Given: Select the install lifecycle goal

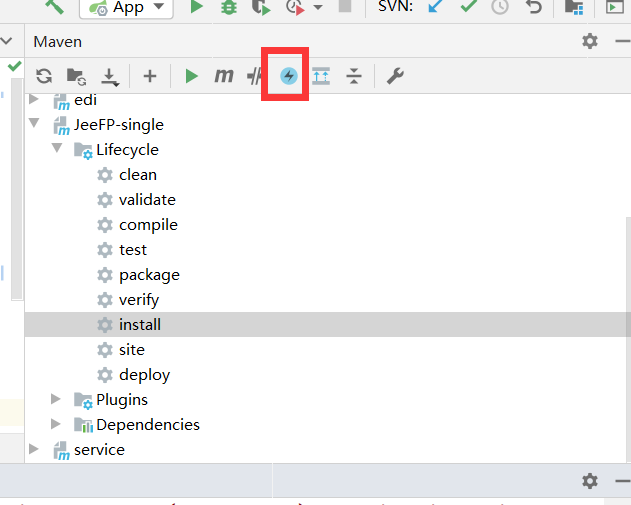Looking at the screenshot, I should 140,325.
